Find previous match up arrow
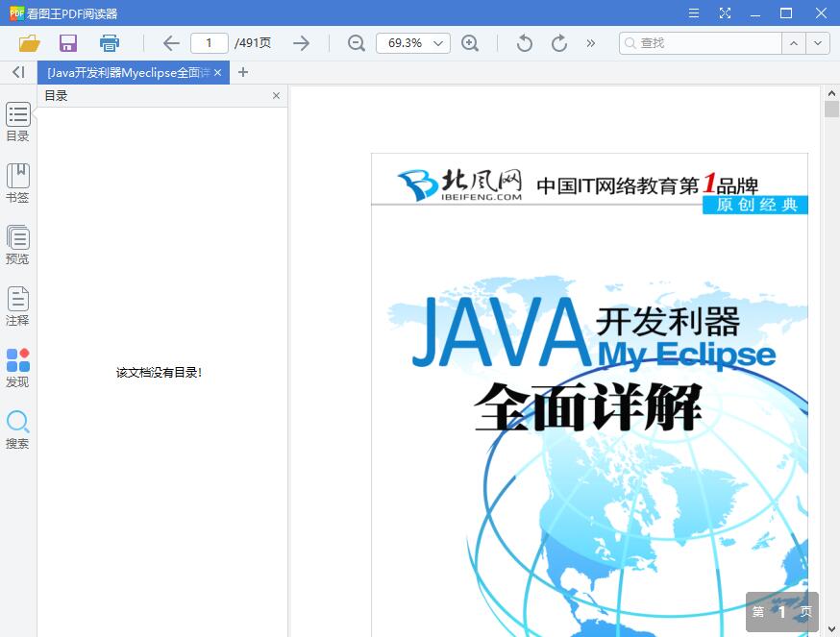Viewport: 840px width, 637px height. coord(794,43)
